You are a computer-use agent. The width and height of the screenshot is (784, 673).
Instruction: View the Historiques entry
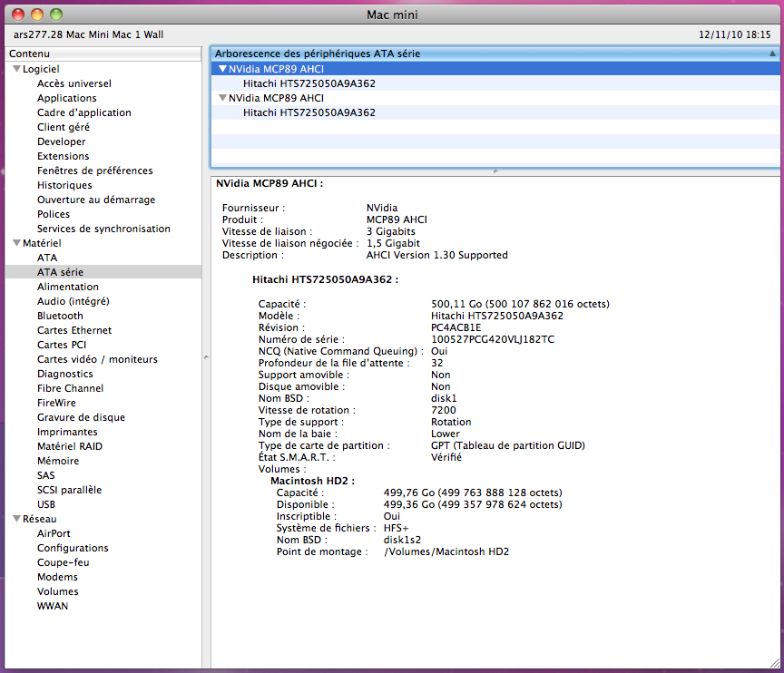coord(64,185)
